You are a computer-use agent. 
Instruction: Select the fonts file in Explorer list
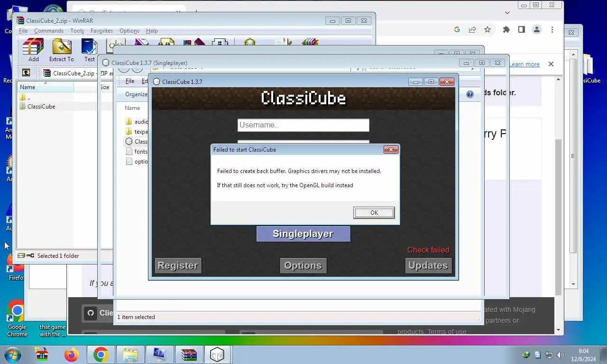[137, 152]
